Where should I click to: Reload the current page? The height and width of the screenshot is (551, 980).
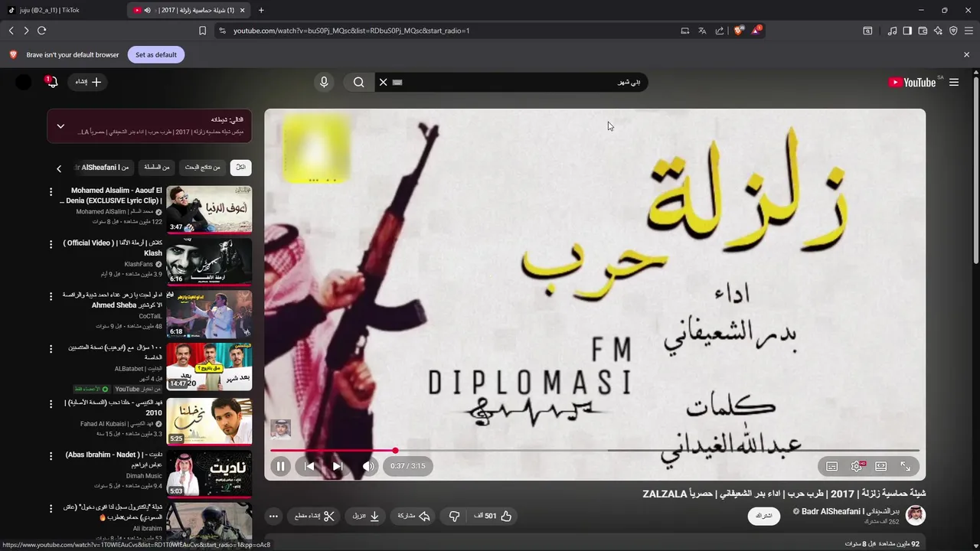(42, 31)
